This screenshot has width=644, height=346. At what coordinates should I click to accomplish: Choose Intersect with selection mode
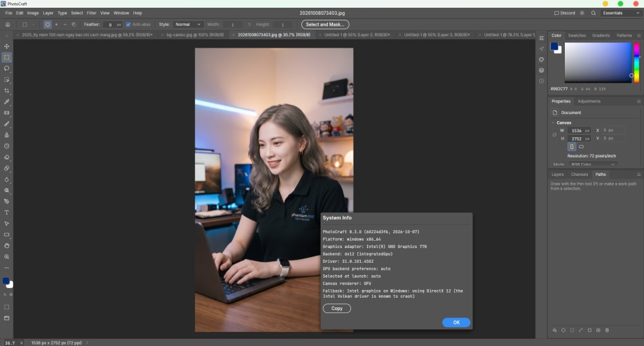point(73,24)
